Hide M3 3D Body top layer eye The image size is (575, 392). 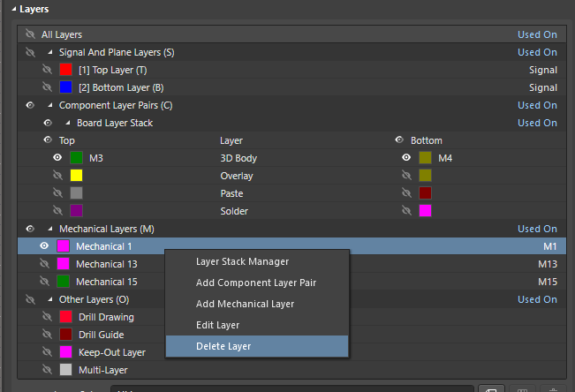57,158
